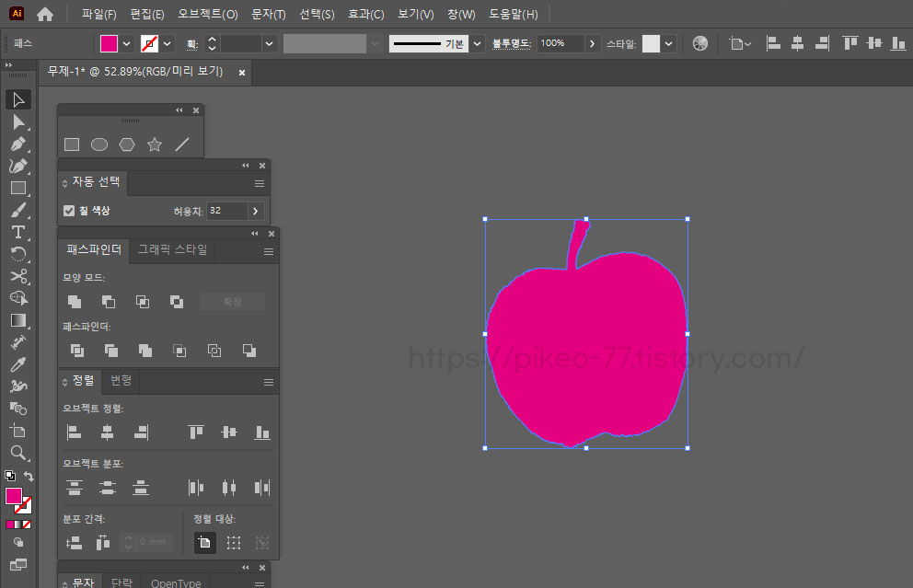Open the Pathfinder panel menu

tap(269, 251)
